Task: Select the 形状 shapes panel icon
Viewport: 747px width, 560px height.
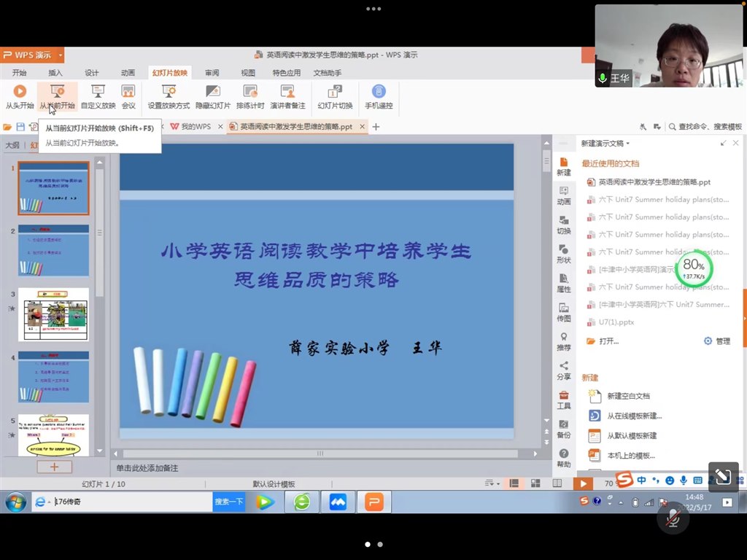Action: (562, 254)
